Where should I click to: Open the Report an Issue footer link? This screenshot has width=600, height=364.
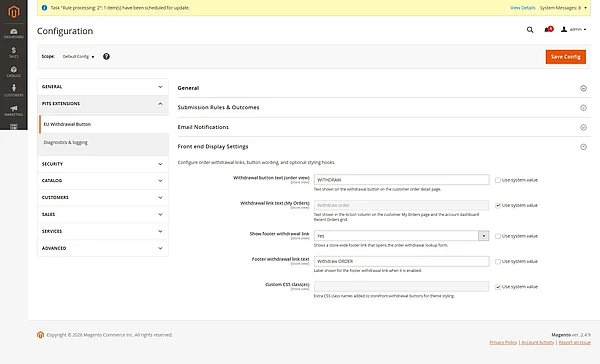(574, 343)
